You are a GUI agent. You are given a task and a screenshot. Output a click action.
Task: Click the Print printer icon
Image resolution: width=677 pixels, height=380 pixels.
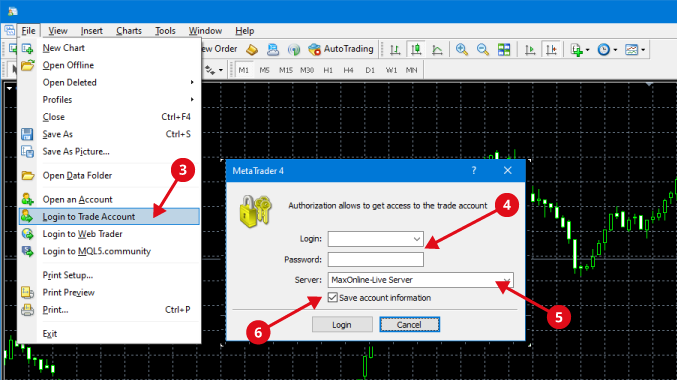[27, 310]
